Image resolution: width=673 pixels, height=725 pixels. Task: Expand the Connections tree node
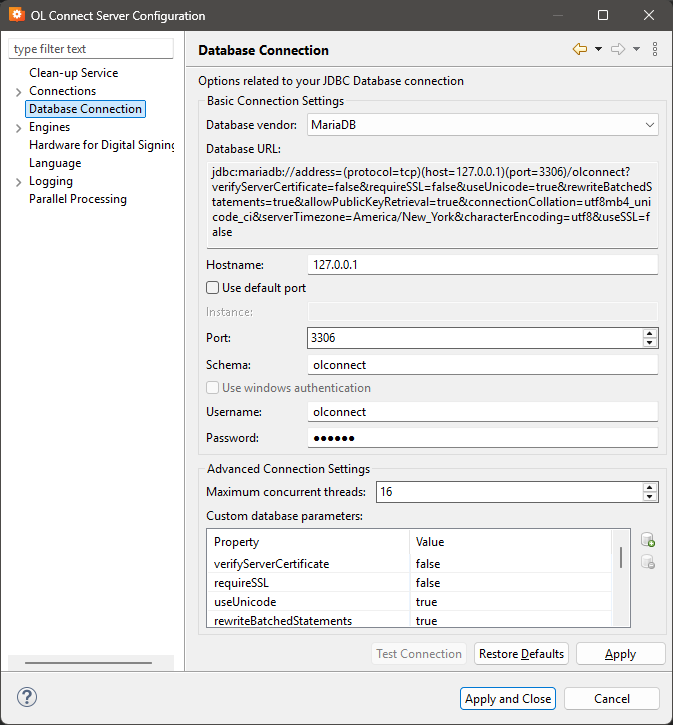pos(18,92)
